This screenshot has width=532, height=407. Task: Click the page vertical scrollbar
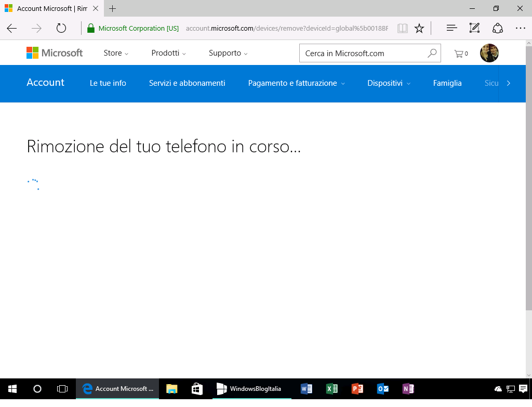click(x=528, y=178)
